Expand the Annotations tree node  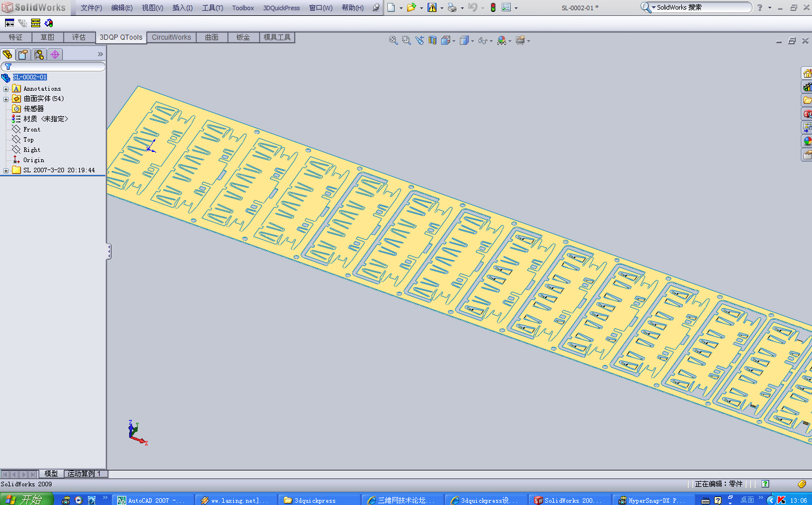click(x=6, y=89)
